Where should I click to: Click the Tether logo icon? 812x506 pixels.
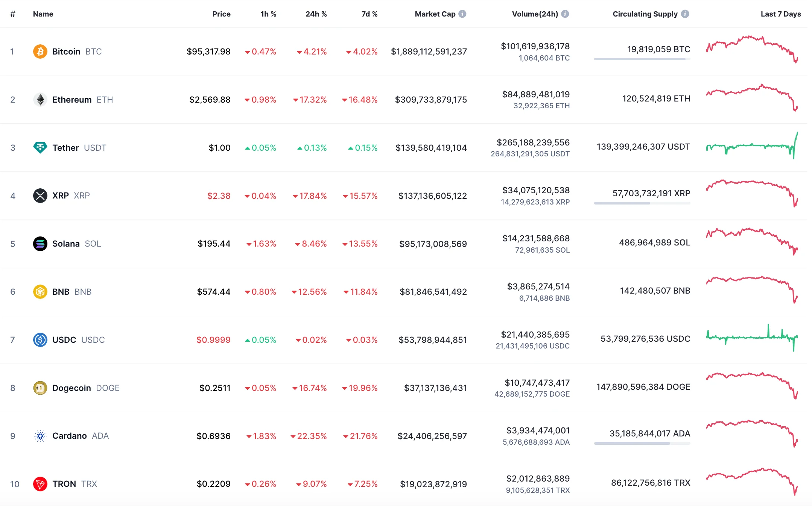click(40, 147)
